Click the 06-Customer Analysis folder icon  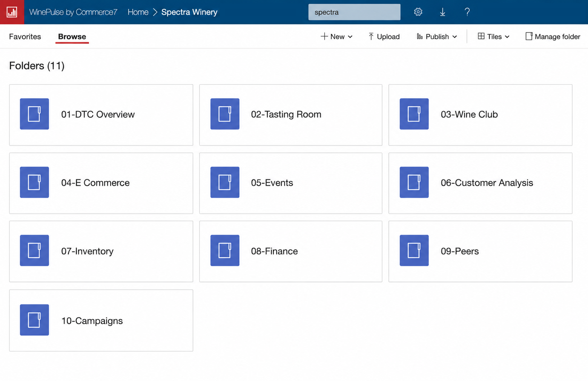(x=414, y=182)
